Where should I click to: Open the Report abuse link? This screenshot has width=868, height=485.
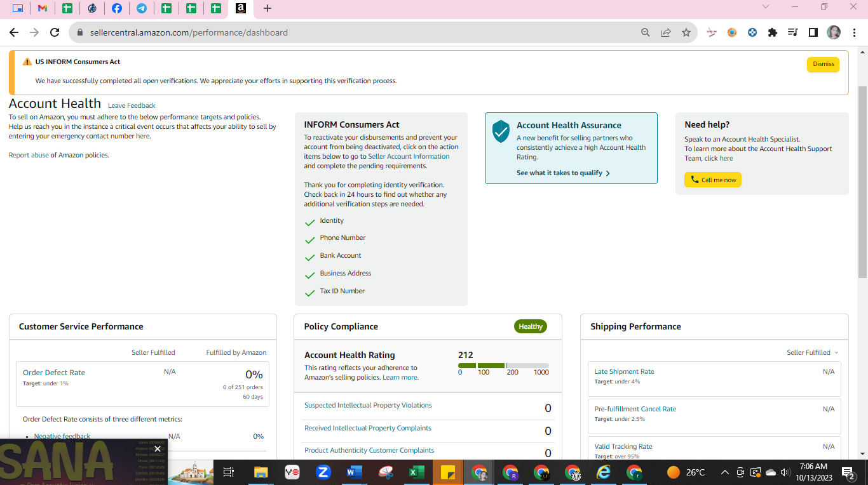29,155
